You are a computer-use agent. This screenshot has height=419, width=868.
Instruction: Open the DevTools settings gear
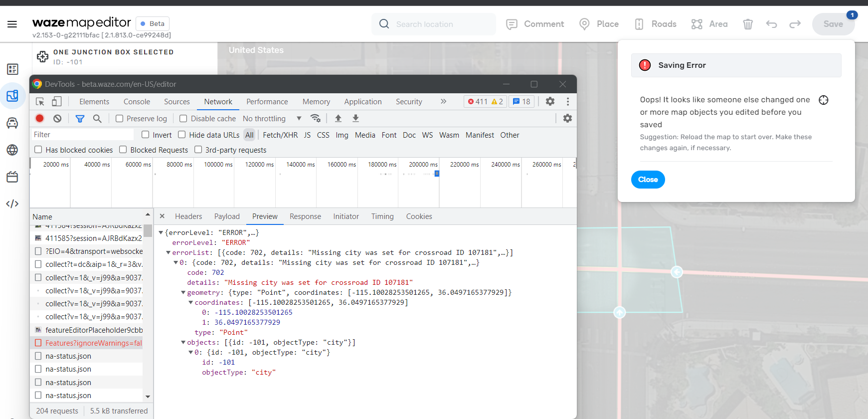[550, 101]
